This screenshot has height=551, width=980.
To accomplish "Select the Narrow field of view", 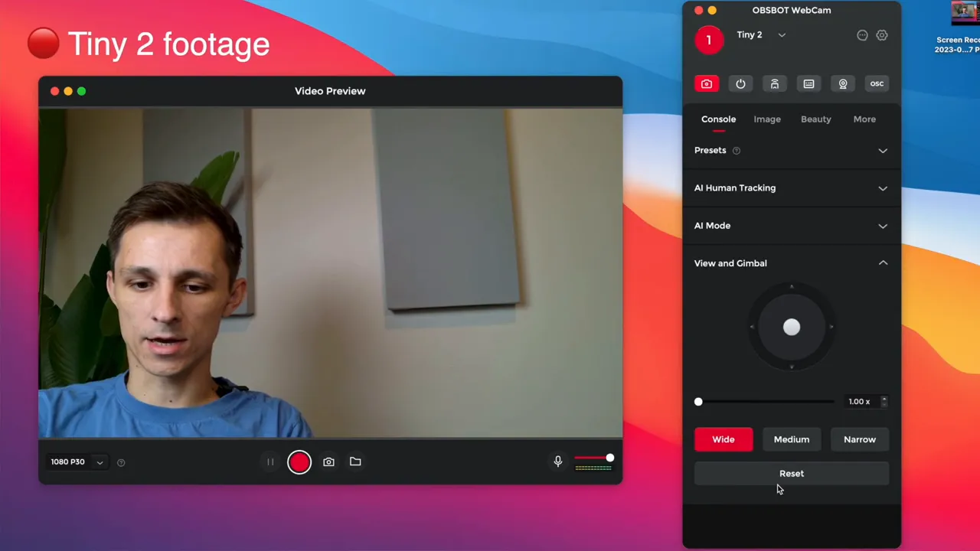I will (860, 439).
